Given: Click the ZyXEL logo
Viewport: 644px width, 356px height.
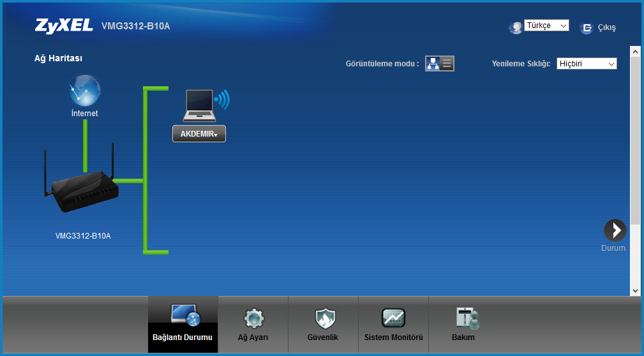Looking at the screenshot, I should coord(64,26).
